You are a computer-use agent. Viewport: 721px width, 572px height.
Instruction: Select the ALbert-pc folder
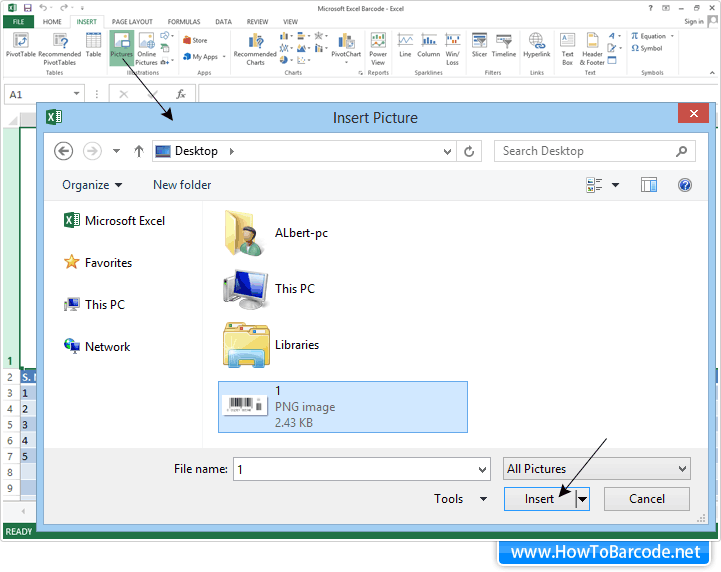[276, 233]
